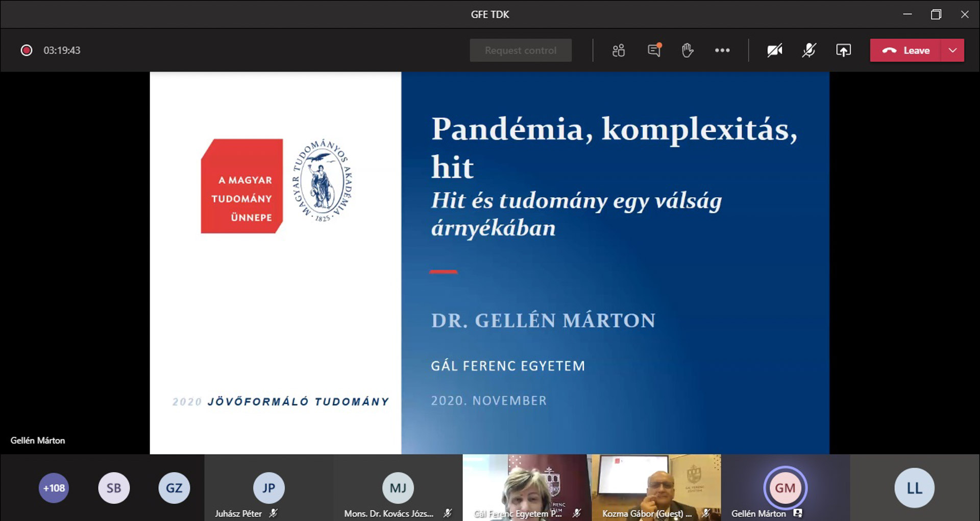
Task: Click the share content tray icon
Action: click(843, 51)
